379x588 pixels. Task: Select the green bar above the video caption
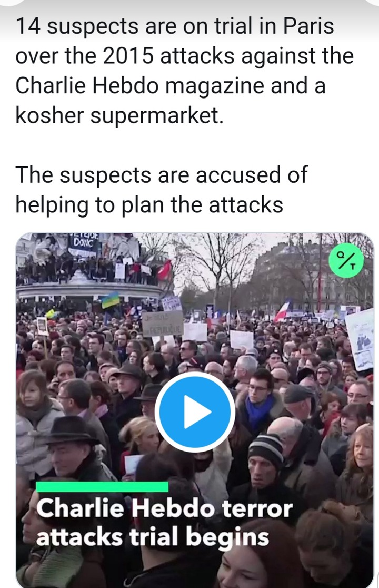(x=102, y=486)
